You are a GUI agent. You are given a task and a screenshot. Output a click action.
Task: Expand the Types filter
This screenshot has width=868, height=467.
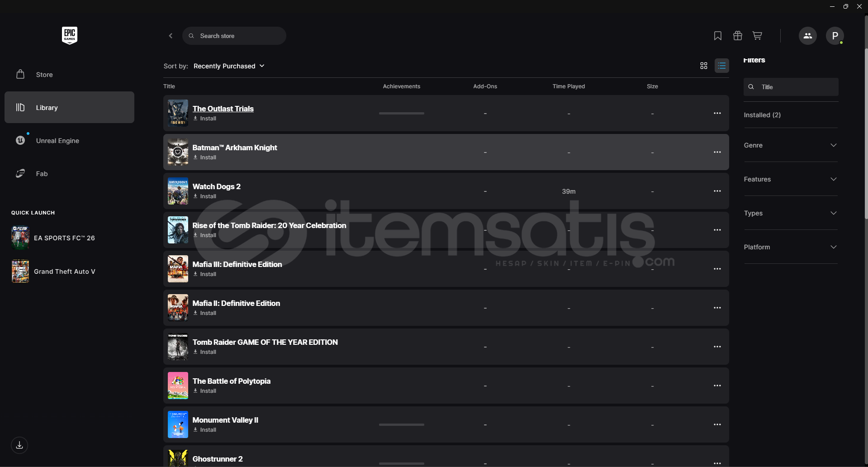791,213
